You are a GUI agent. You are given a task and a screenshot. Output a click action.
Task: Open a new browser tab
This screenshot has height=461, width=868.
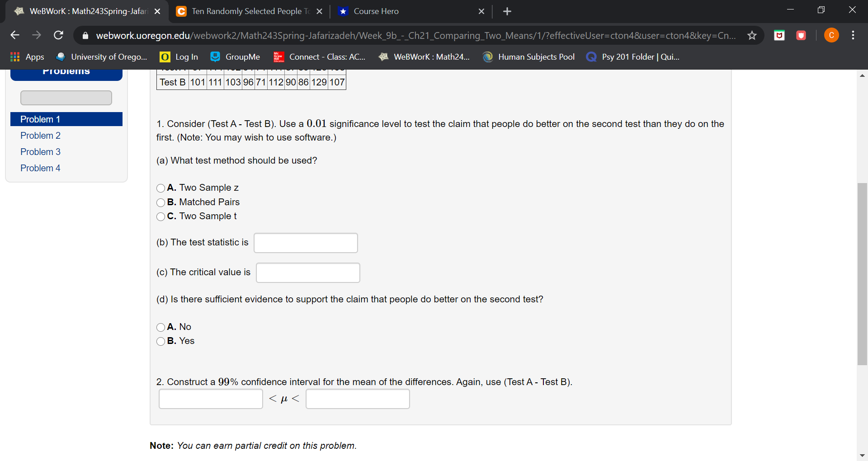(x=507, y=11)
